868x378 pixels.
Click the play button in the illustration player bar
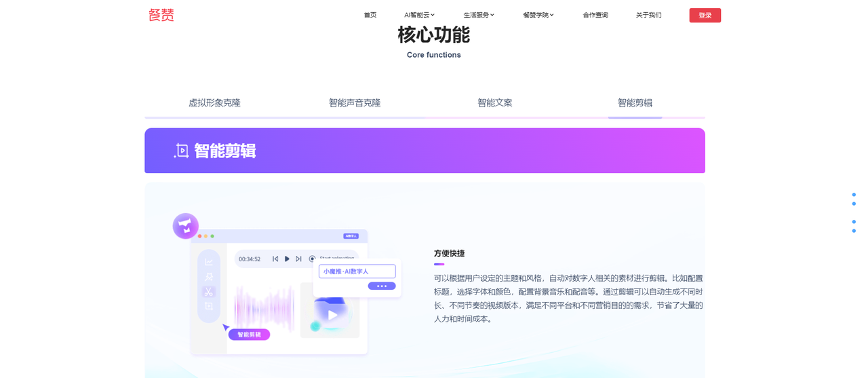pos(287,259)
